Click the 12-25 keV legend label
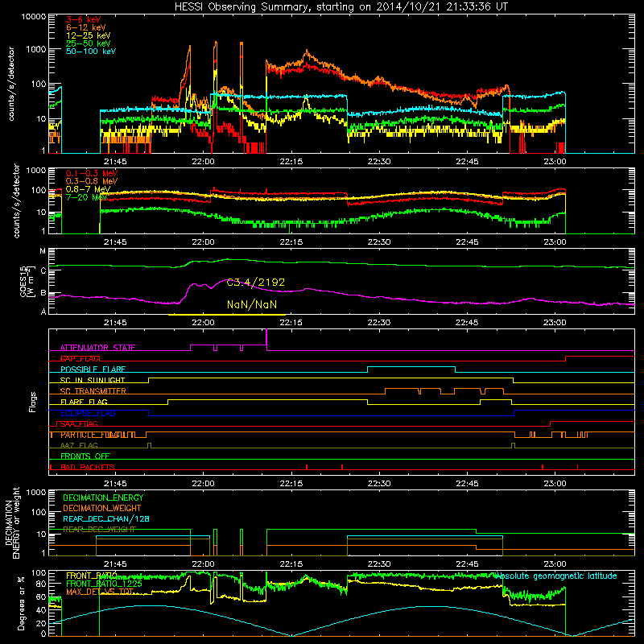The width and height of the screenshot is (644, 644). coord(88,35)
